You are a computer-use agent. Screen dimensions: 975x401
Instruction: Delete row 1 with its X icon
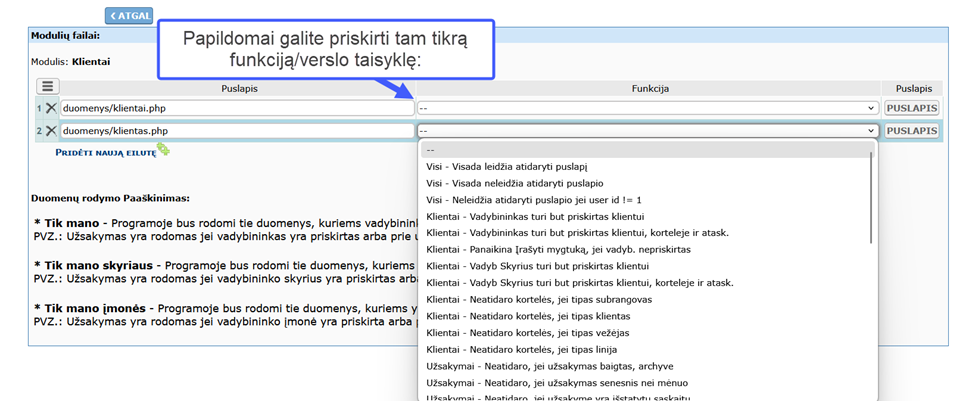[x=52, y=108]
